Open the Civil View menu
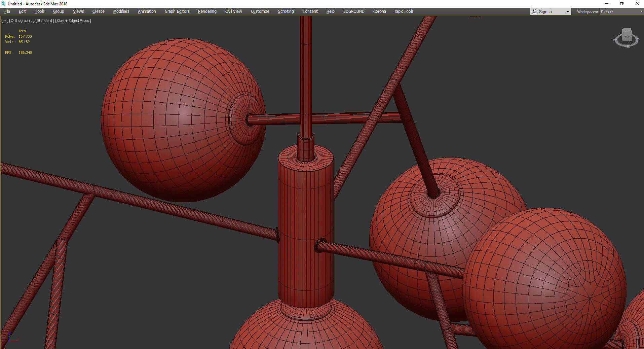This screenshot has height=349, width=644. coord(233,11)
